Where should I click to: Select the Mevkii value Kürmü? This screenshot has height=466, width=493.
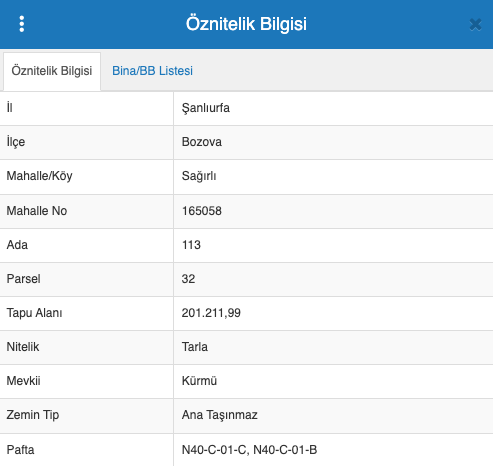(199, 381)
